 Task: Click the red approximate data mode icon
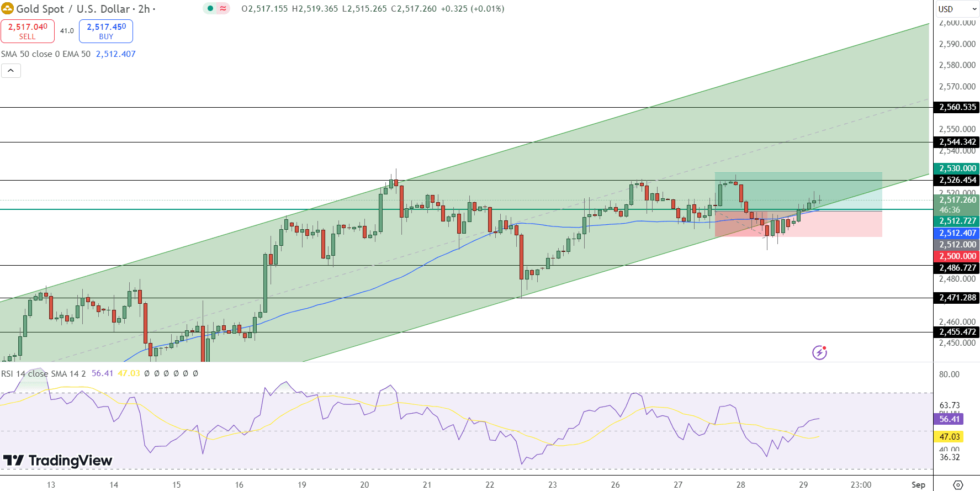point(223,8)
